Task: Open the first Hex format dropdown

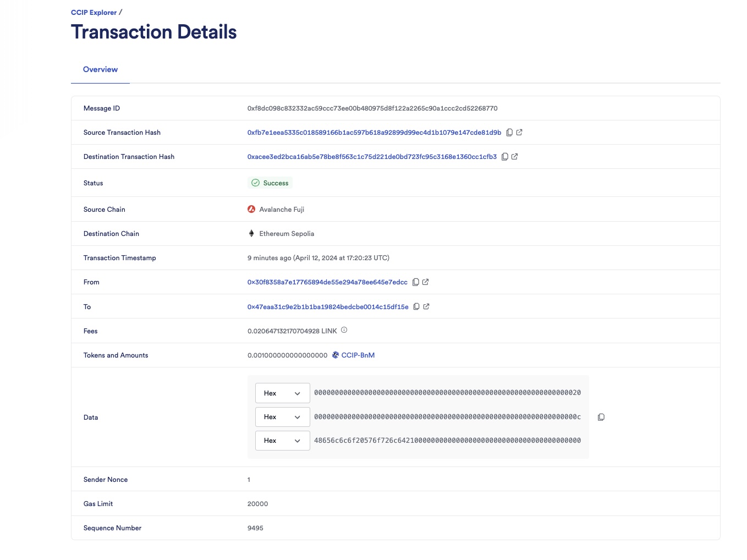Action: tap(282, 393)
